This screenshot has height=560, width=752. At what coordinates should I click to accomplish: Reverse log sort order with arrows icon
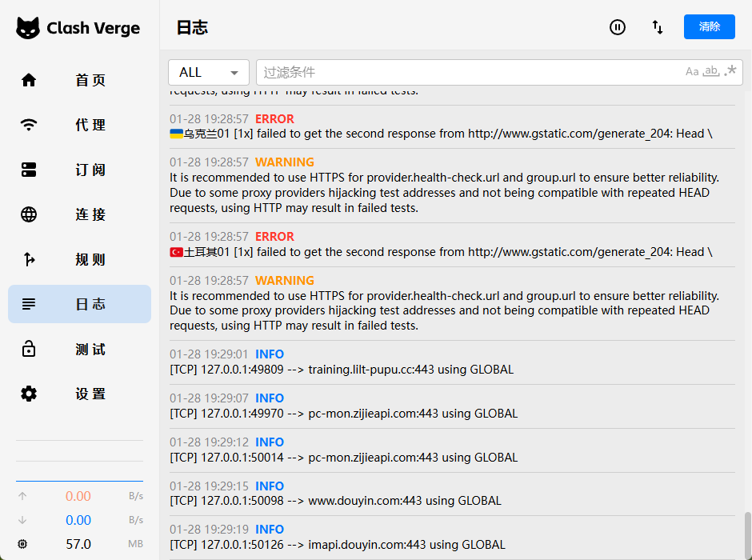point(658,27)
